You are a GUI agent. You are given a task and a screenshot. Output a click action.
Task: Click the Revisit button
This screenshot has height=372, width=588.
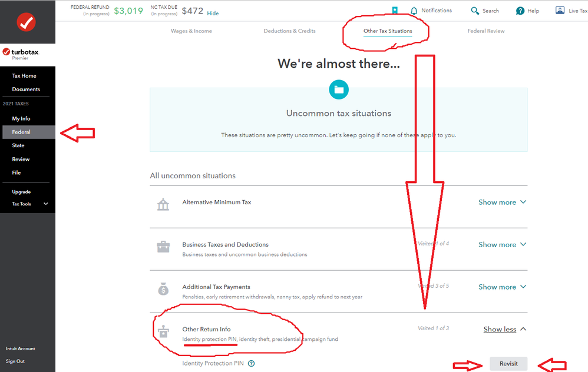pyautogui.click(x=508, y=364)
